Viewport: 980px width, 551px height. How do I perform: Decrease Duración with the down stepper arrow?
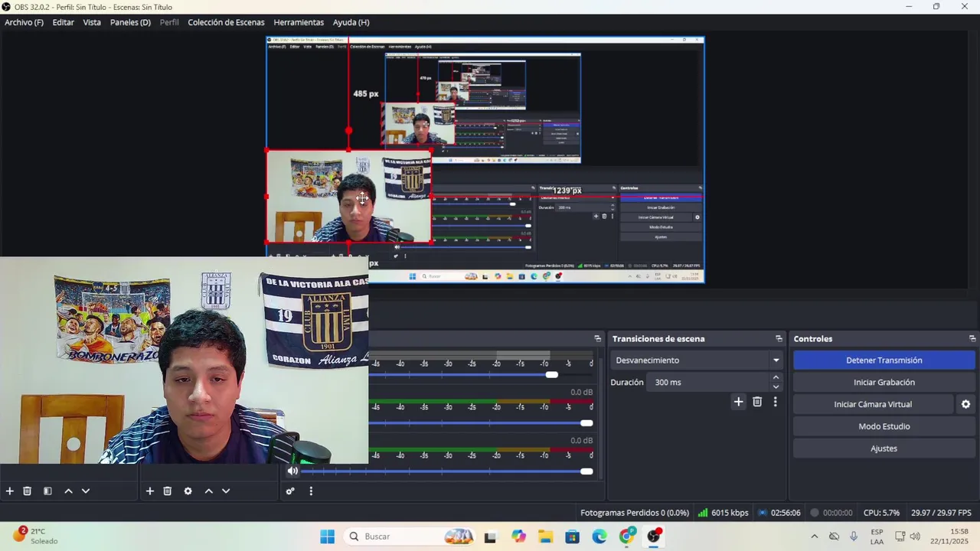coord(776,386)
